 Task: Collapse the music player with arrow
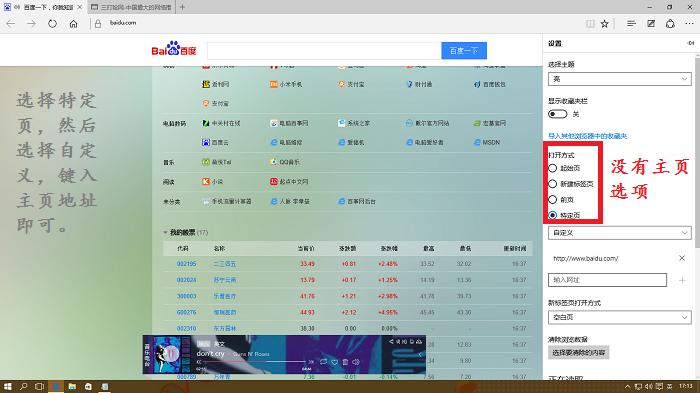click(x=420, y=355)
